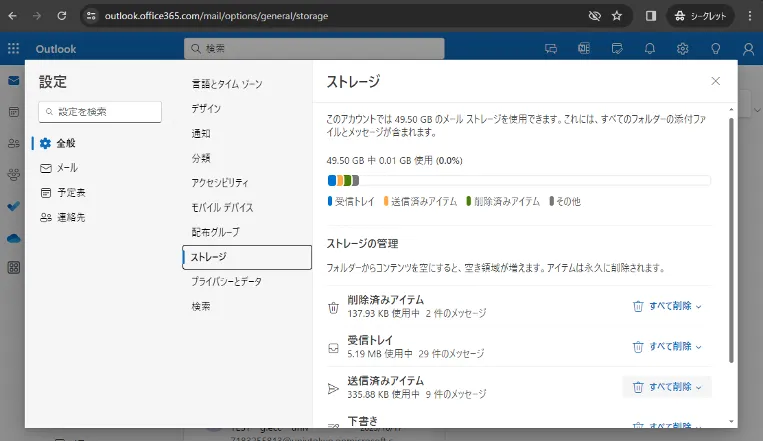Reload the page in browser
Viewport: 764px width, 442px height.
[62, 16]
